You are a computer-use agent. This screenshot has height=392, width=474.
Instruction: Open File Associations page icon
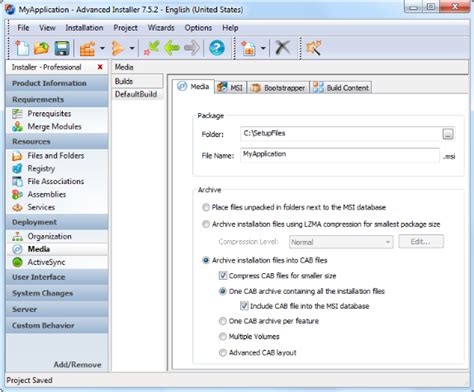tap(17, 181)
